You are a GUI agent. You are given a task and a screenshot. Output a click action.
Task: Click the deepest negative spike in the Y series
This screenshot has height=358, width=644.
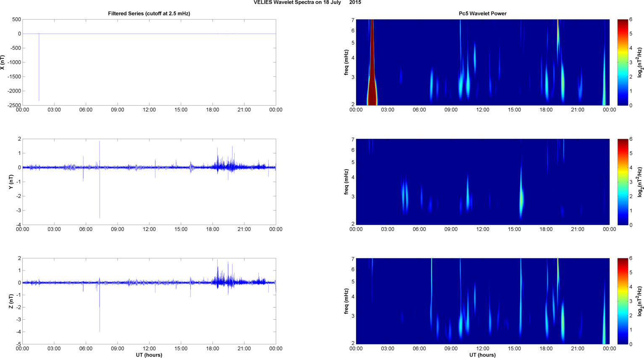click(x=100, y=194)
